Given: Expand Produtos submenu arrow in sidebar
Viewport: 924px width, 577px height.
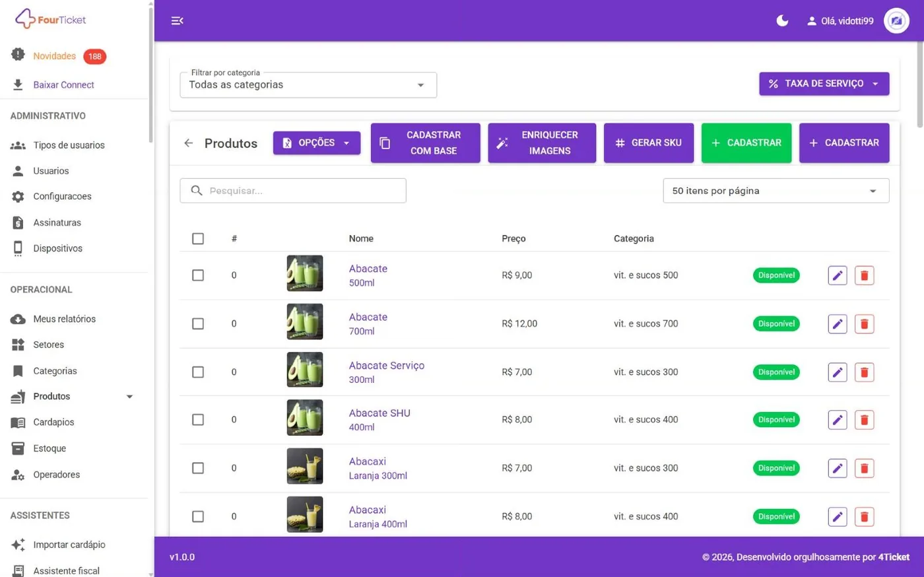Looking at the screenshot, I should coord(129,397).
